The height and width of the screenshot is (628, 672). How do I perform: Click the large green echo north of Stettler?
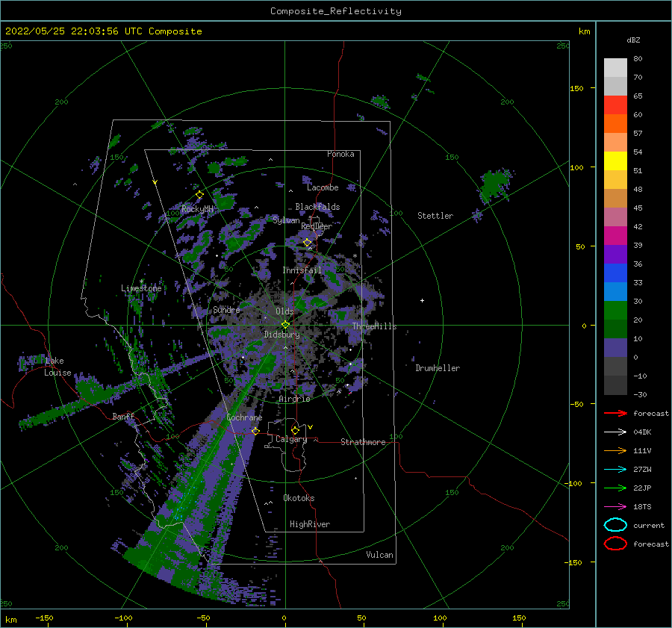tap(495, 186)
